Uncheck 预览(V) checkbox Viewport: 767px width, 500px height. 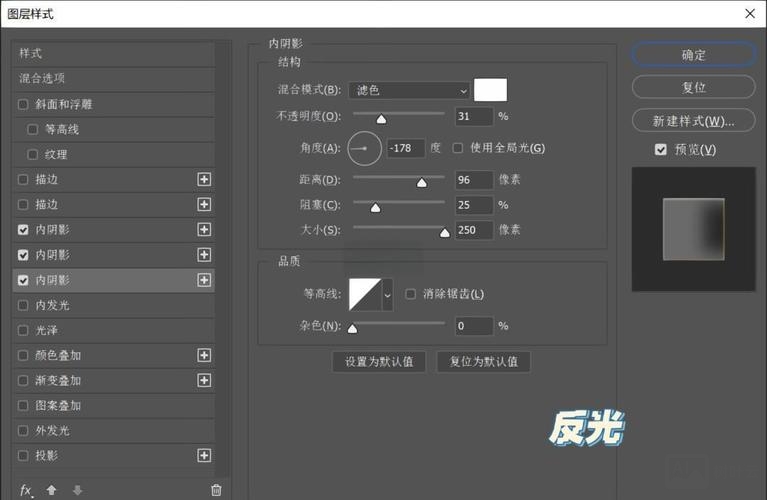(660, 149)
